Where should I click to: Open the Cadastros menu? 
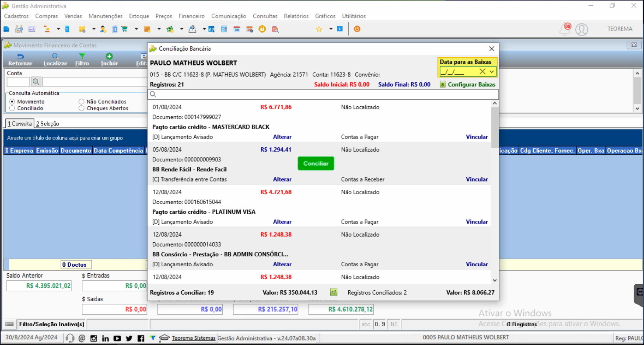click(16, 16)
